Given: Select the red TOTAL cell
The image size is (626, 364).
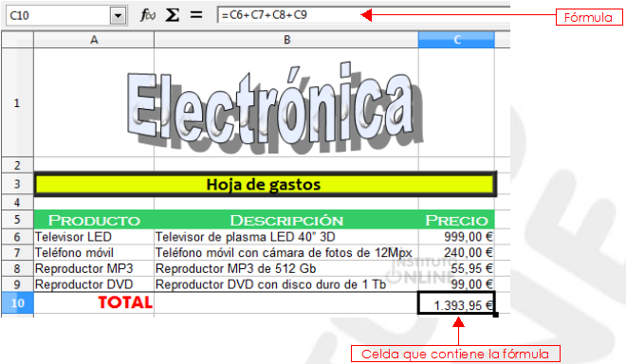Looking at the screenshot, I should pyautogui.click(x=94, y=303).
